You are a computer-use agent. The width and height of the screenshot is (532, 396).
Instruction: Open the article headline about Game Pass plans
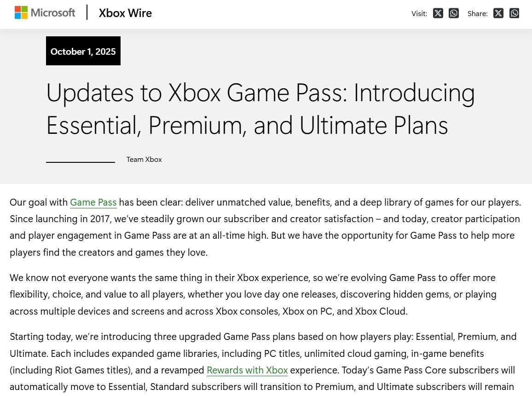pos(260,109)
